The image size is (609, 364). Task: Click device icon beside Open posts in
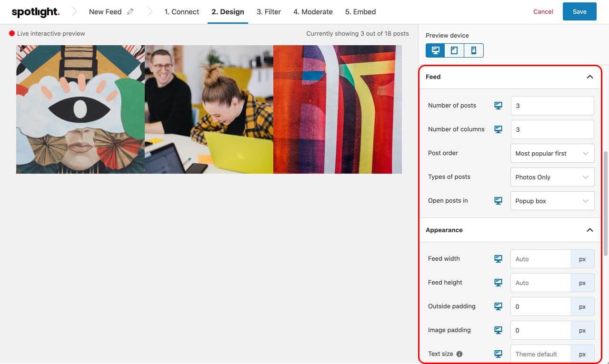[x=498, y=201]
